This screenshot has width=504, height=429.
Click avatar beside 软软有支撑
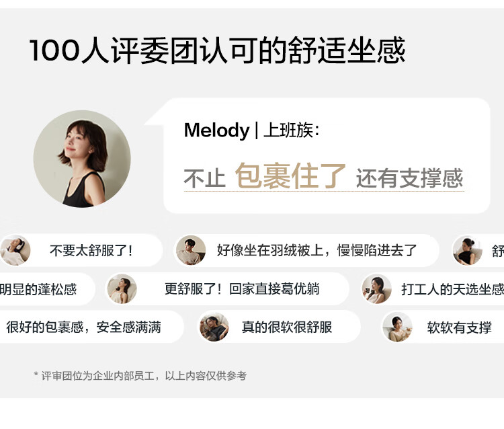398,327
